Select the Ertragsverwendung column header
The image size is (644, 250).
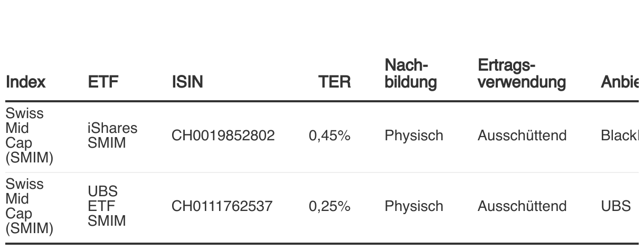point(522,74)
